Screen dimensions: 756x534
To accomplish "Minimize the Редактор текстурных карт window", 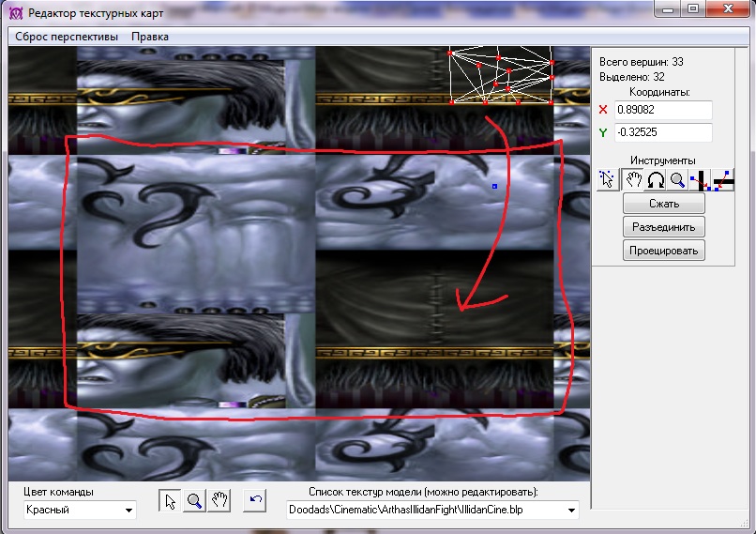I will pos(668,9).
